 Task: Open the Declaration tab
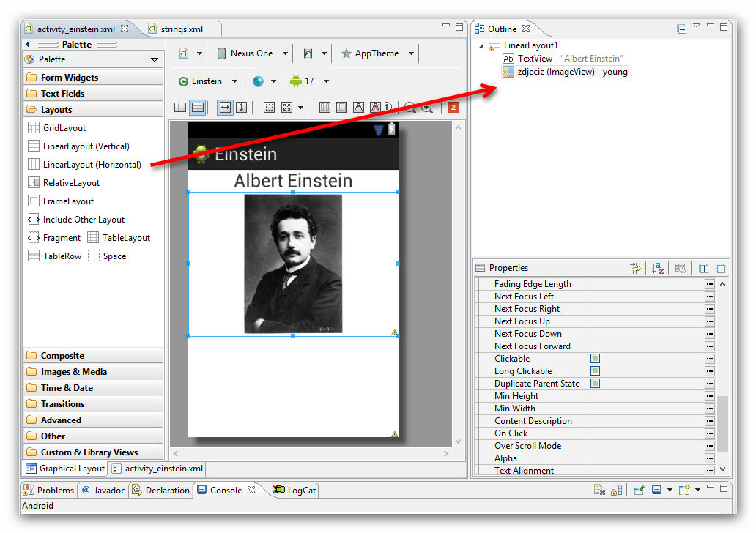tap(161, 490)
